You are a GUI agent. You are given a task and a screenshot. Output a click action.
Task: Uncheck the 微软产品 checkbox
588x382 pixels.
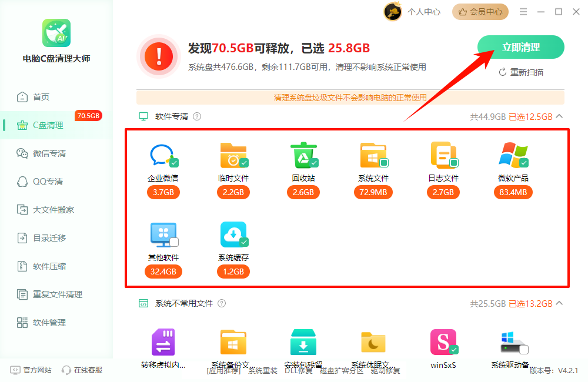524,163
